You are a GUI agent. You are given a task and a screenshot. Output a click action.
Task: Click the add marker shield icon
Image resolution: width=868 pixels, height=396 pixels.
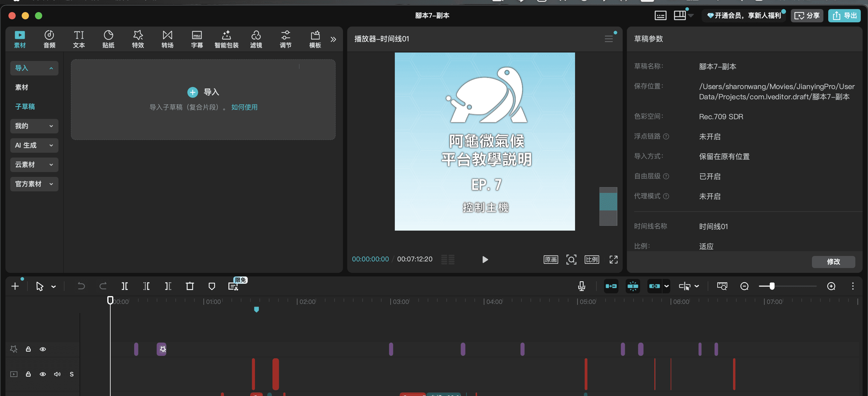(212, 286)
